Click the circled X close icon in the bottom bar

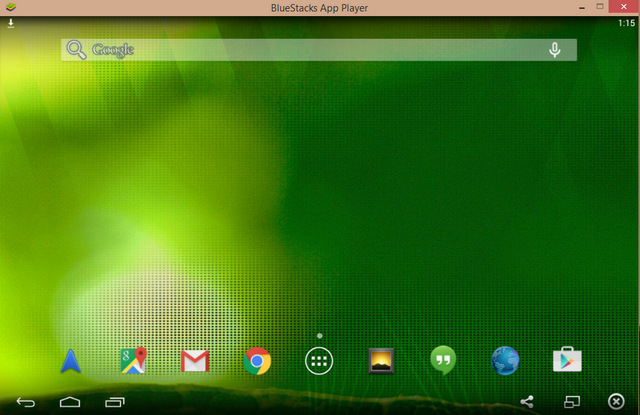tap(616, 402)
